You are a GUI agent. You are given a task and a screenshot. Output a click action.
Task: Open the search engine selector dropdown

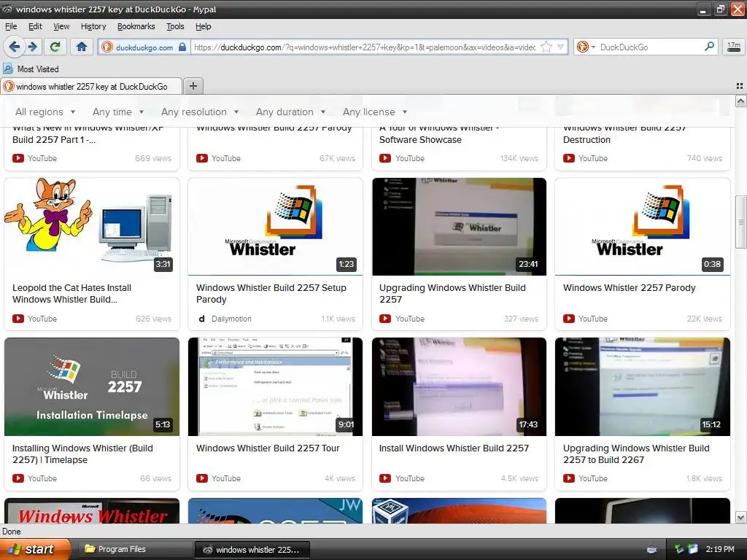click(x=585, y=47)
